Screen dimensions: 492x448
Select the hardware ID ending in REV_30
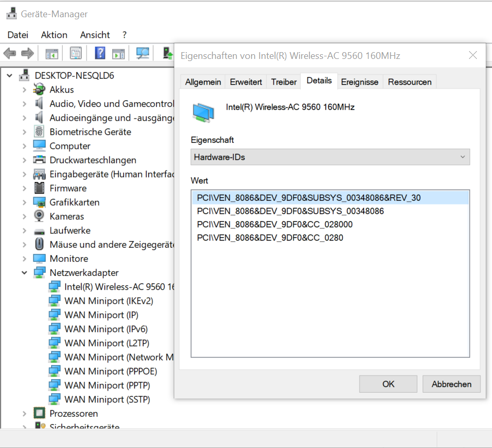pyautogui.click(x=330, y=198)
